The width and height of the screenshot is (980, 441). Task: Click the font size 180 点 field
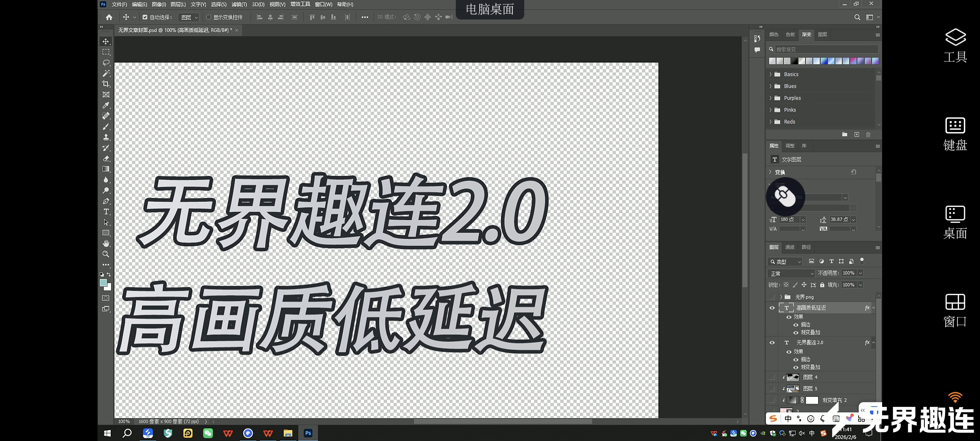(790, 220)
